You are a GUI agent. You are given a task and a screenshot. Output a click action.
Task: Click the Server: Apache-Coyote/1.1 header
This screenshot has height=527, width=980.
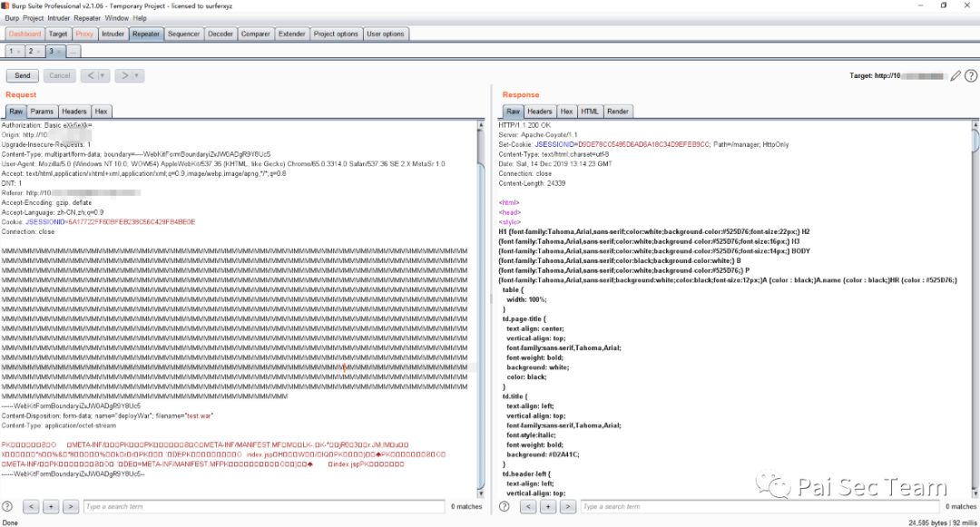click(x=538, y=134)
